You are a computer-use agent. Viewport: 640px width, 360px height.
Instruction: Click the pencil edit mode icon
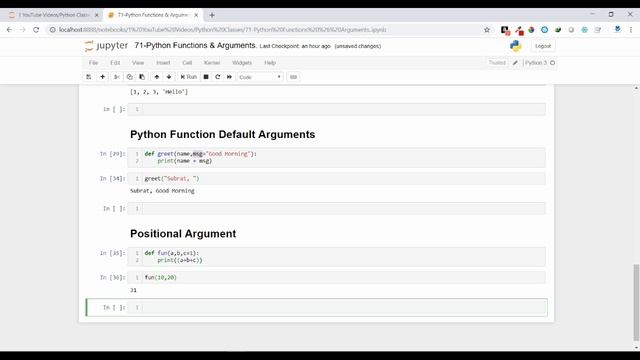click(515, 63)
